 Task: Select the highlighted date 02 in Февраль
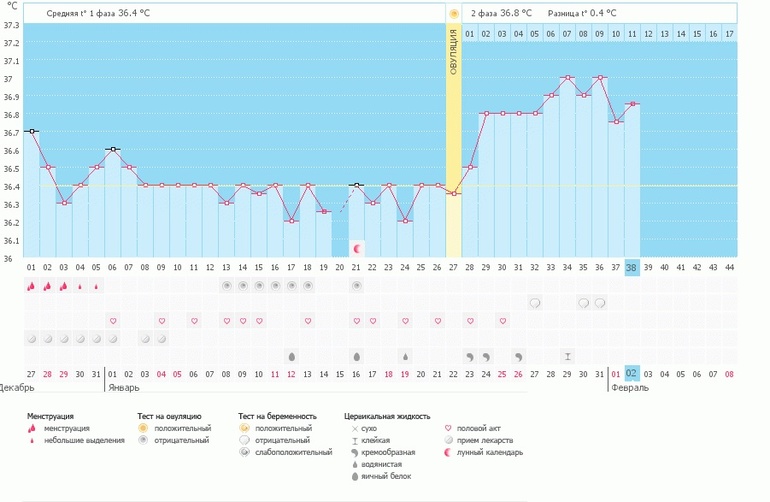coord(632,374)
